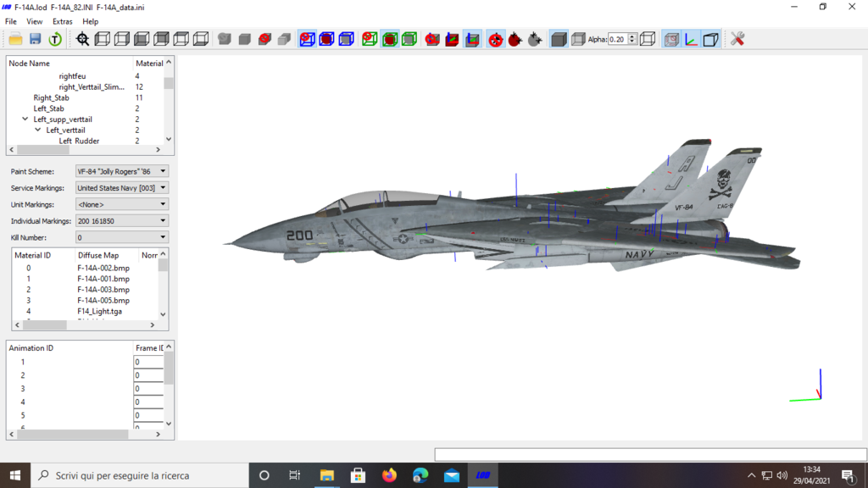
Task: Open the Extras menu
Action: [62, 21]
